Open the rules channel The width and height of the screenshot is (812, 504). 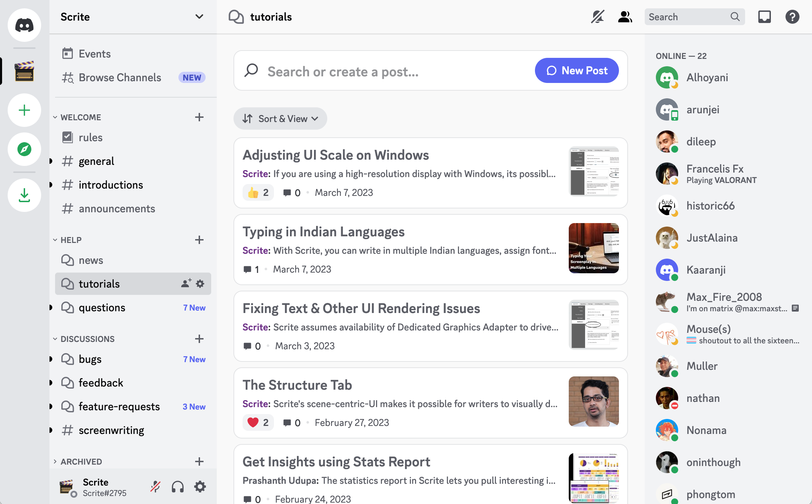(133, 137)
